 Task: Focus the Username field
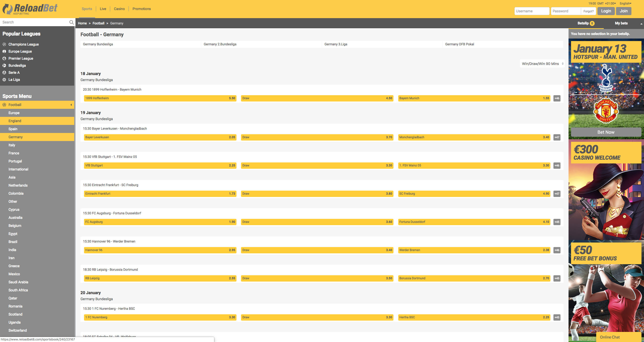pos(532,11)
